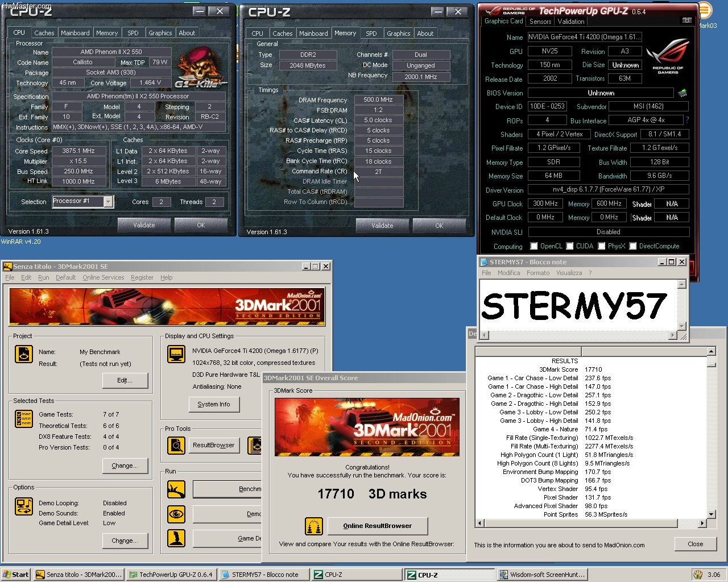Click the Demo eye icon
The width and height of the screenshot is (728, 582).
(x=176, y=514)
